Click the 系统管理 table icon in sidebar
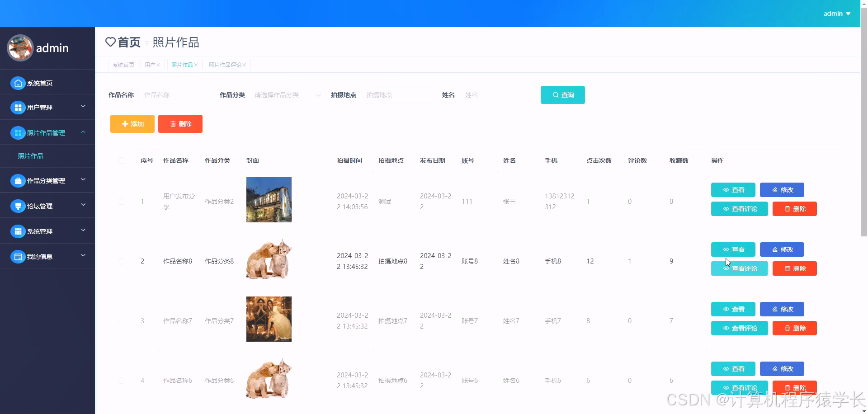This screenshot has width=868, height=414. (18, 231)
